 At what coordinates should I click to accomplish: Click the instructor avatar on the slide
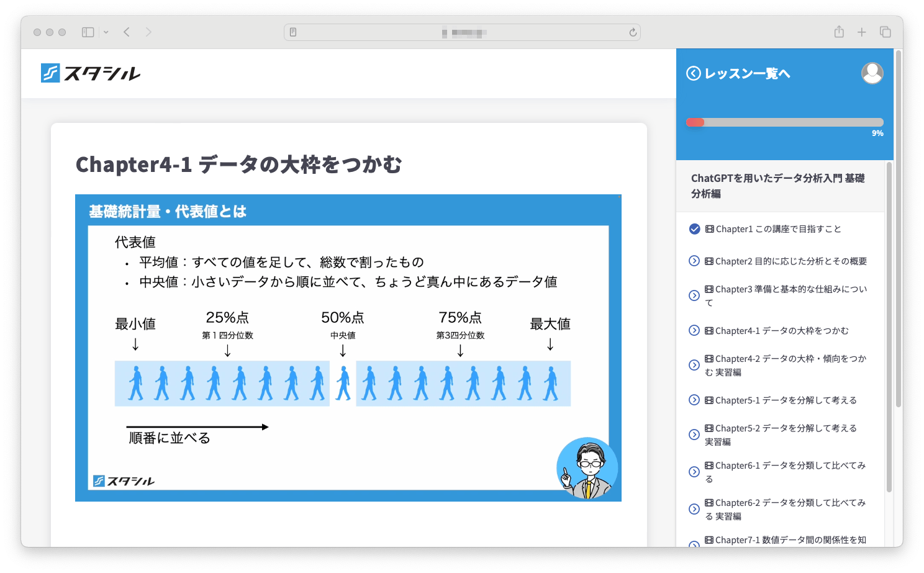pyautogui.click(x=587, y=469)
